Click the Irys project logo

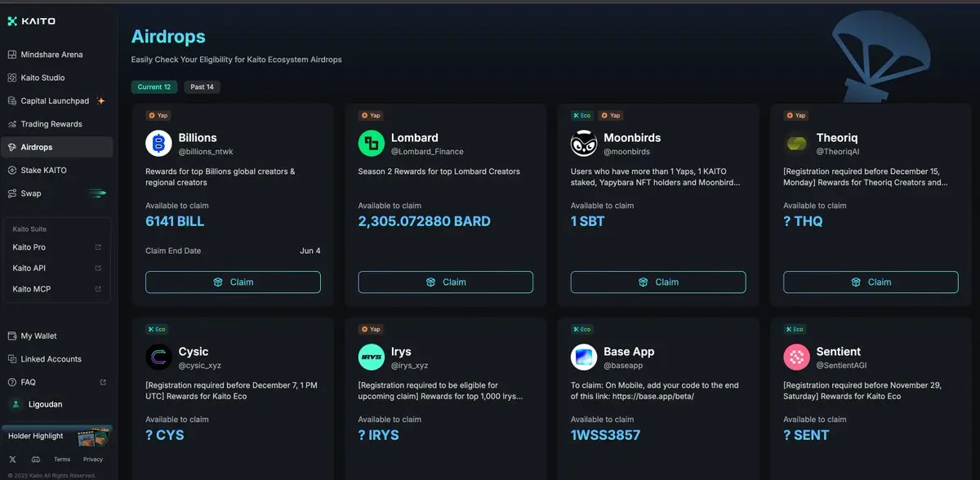pyautogui.click(x=372, y=358)
